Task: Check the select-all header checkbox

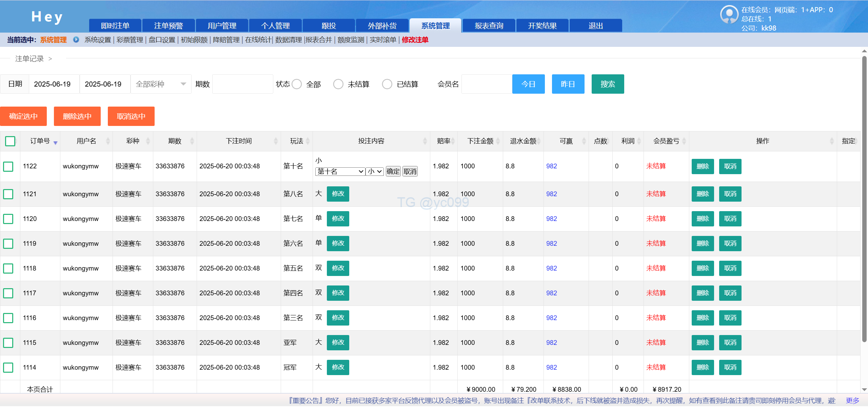Action: [x=10, y=141]
